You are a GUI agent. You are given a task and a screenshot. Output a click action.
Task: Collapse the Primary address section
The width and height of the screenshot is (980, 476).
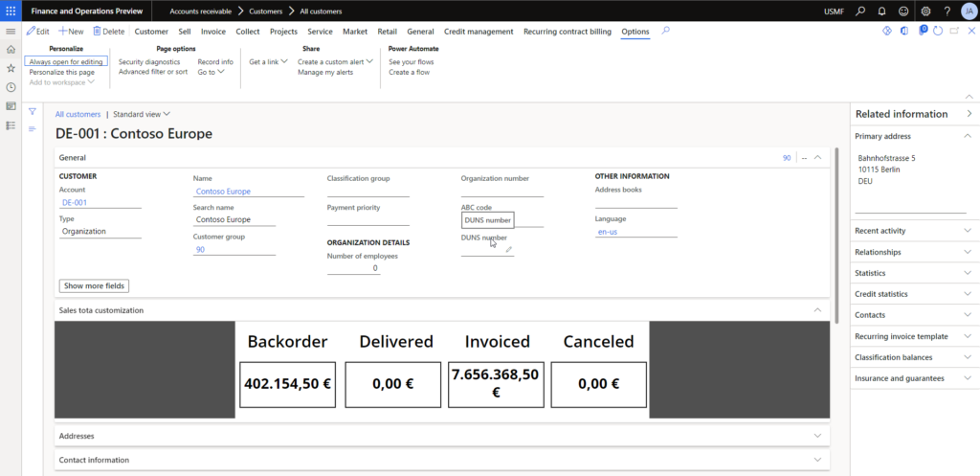point(968,136)
